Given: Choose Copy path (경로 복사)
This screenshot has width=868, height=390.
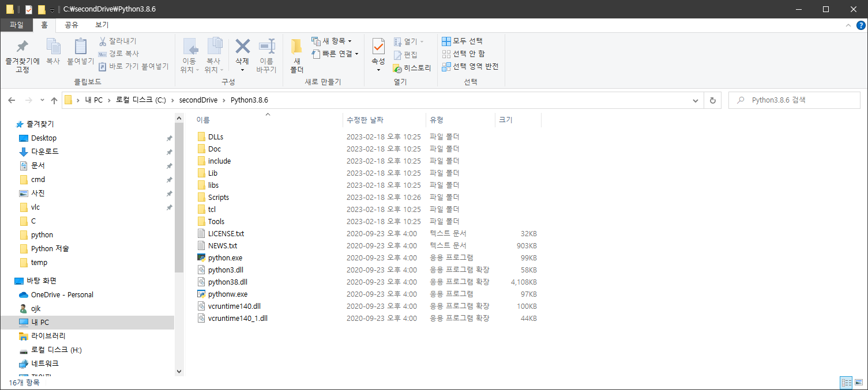Looking at the screenshot, I should (119, 54).
